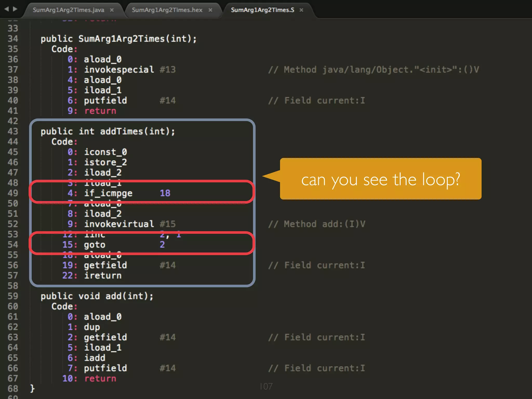Click the '// Method add:(I)V' comment

point(317,224)
